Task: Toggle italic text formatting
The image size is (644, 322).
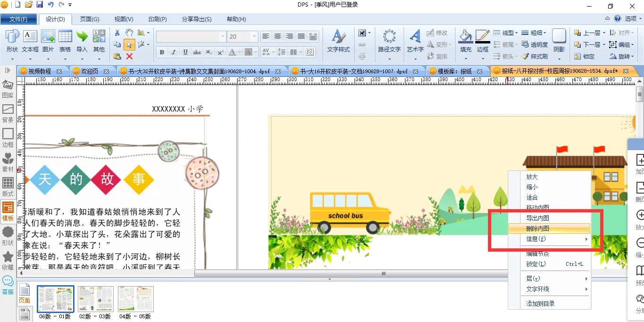Action: coord(173,52)
